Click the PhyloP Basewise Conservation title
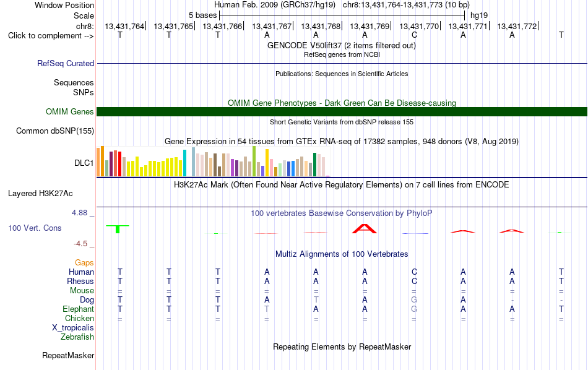588x370 pixels. (341, 213)
